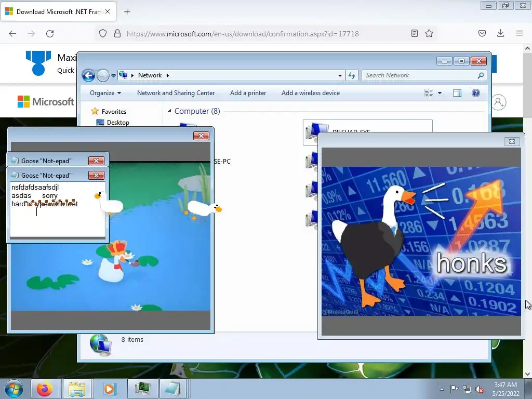Select Favorites in navigation pane
532x399 pixels.
coord(114,111)
